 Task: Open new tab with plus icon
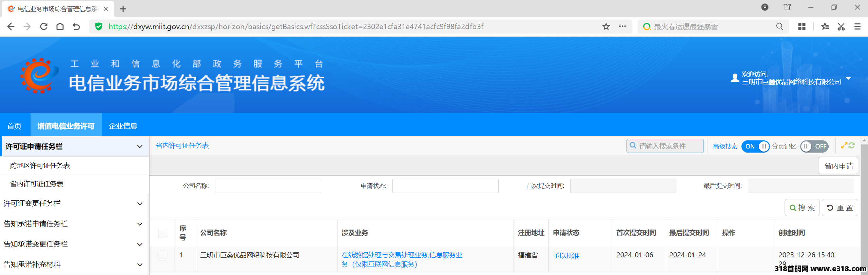123,9
